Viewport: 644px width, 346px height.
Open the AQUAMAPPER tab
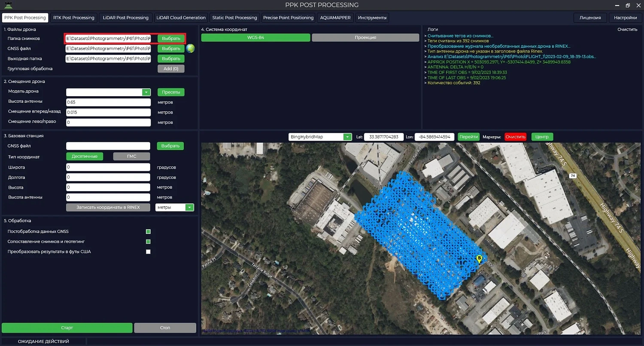(x=335, y=18)
